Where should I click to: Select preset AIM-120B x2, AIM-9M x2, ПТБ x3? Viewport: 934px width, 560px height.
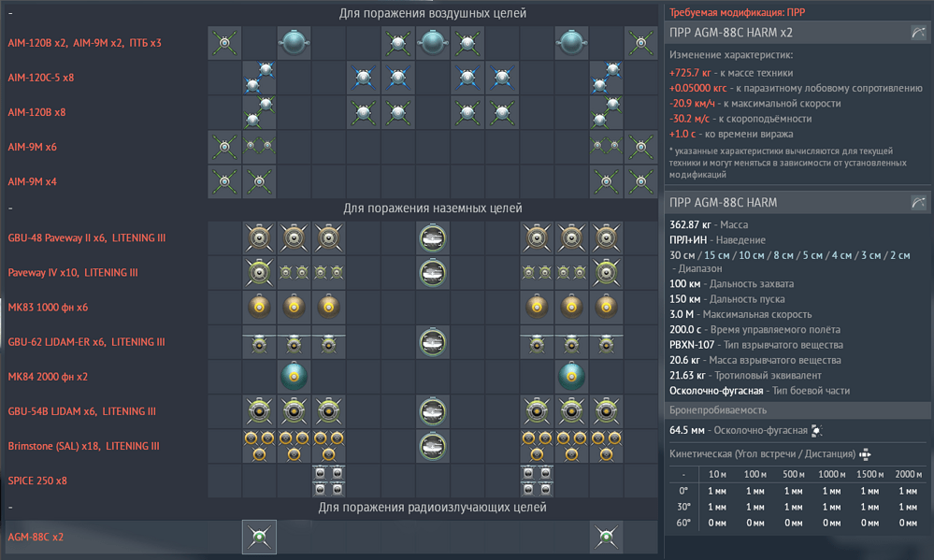click(x=84, y=43)
